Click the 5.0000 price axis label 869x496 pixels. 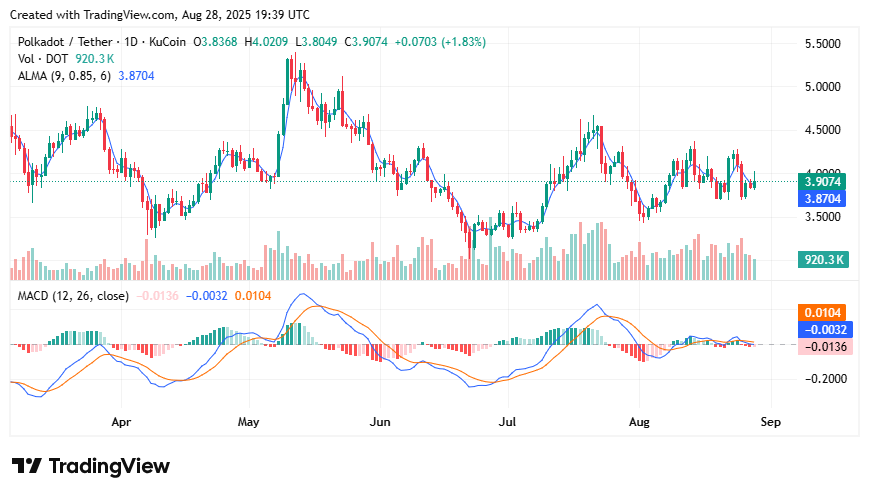click(822, 87)
